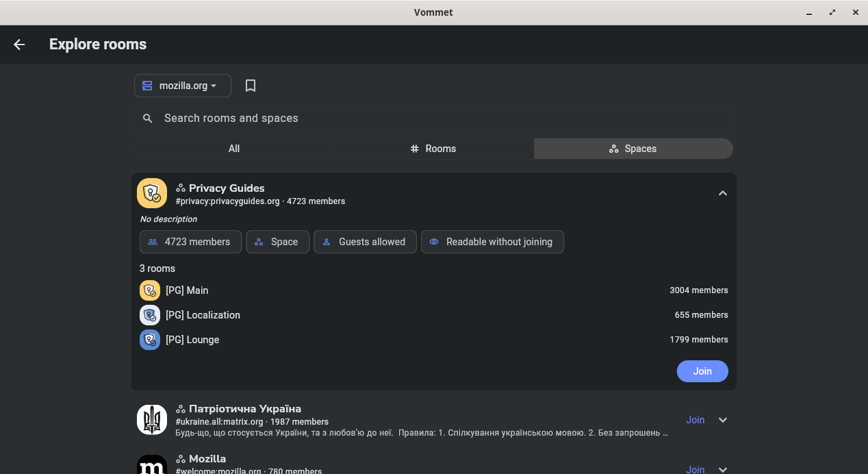
Task: Maximize the Vommet window
Action: coord(832,12)
